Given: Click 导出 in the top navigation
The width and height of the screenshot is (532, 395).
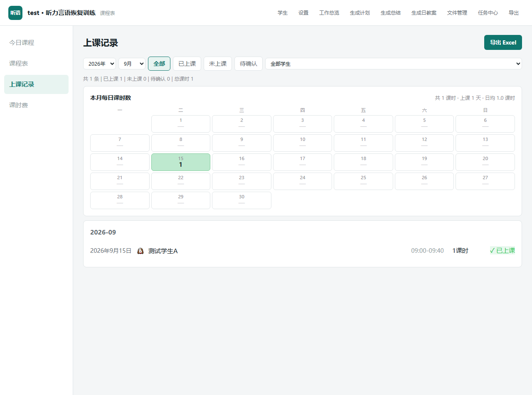Looking at the screenshot, I should [x=514, y=13].
